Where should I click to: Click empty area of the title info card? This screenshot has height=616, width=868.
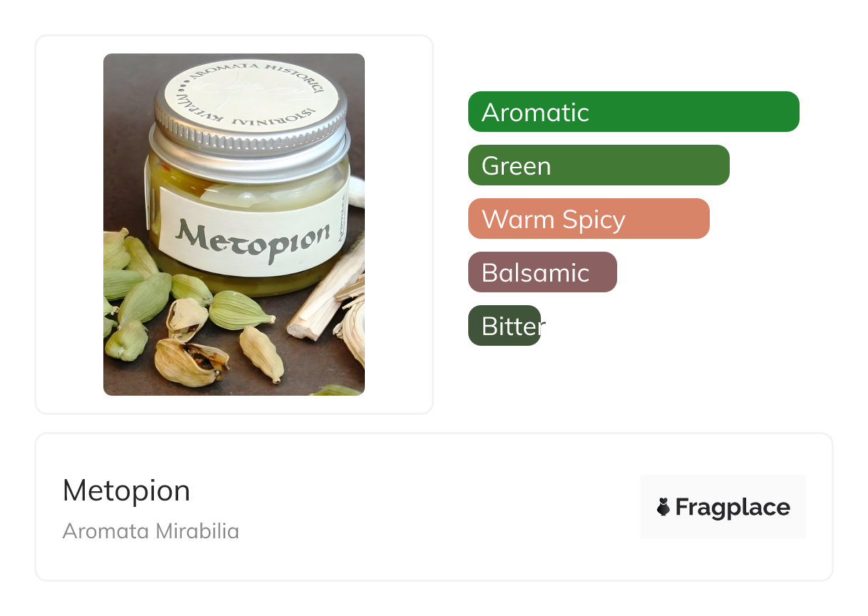pyautogui.click(x=428, y=508)
